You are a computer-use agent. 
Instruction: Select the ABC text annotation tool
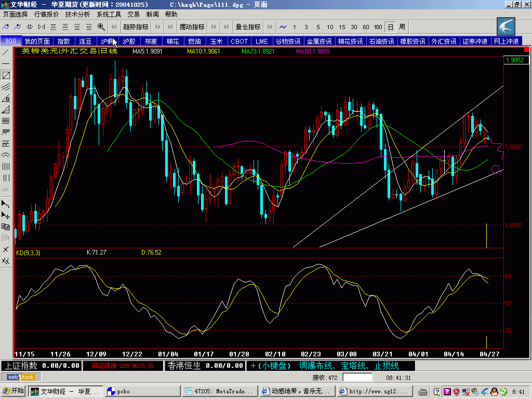click(x=6, y=190)
